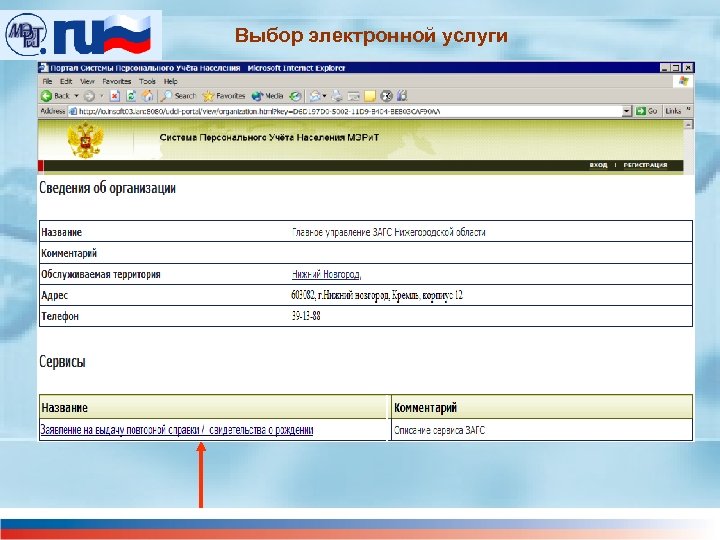The height and width of the screenshot is (540, 720).
Task: Open the Tools menu
Action: [147, 81]
